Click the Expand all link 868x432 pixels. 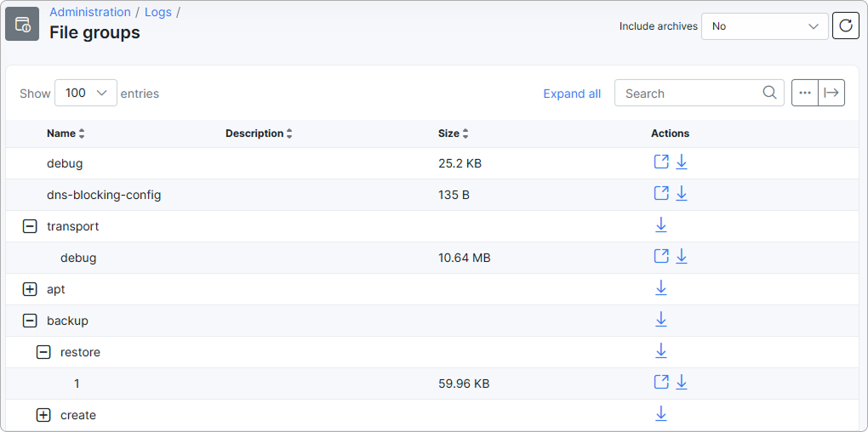point(572,94)
